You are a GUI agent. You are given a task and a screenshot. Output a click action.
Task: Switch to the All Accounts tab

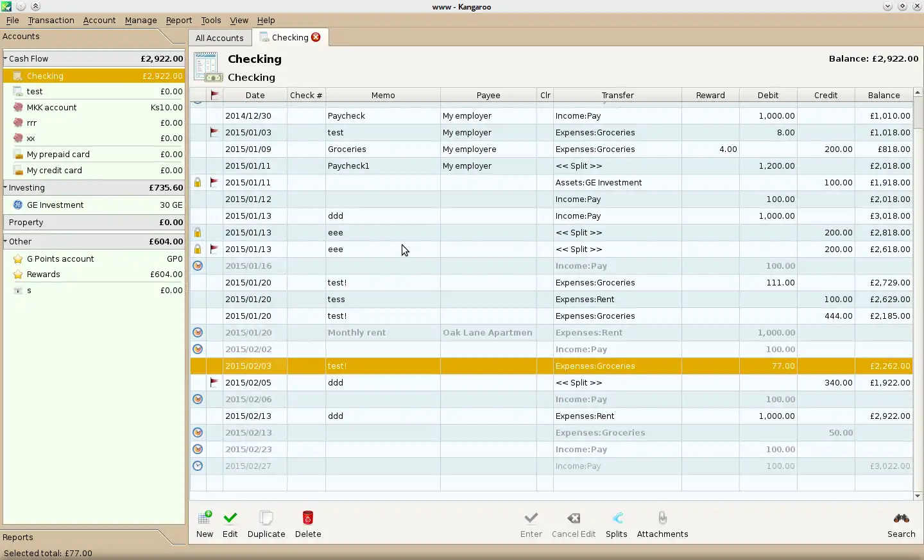[x=219, y=38]
